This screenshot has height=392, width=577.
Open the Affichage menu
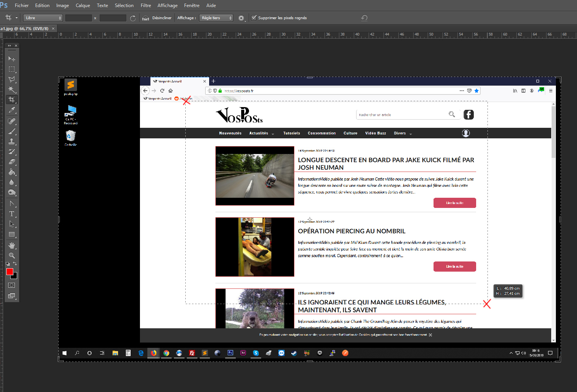tap(167, 5)
